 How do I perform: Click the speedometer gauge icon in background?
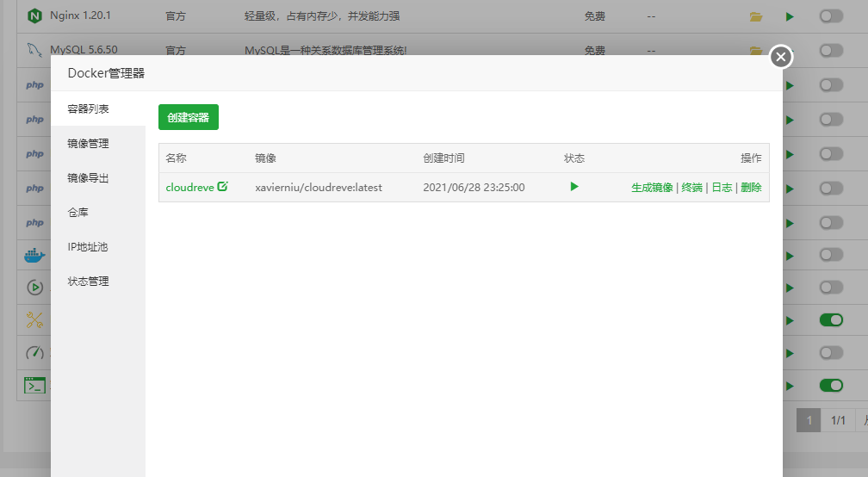(x=34, y=352)
